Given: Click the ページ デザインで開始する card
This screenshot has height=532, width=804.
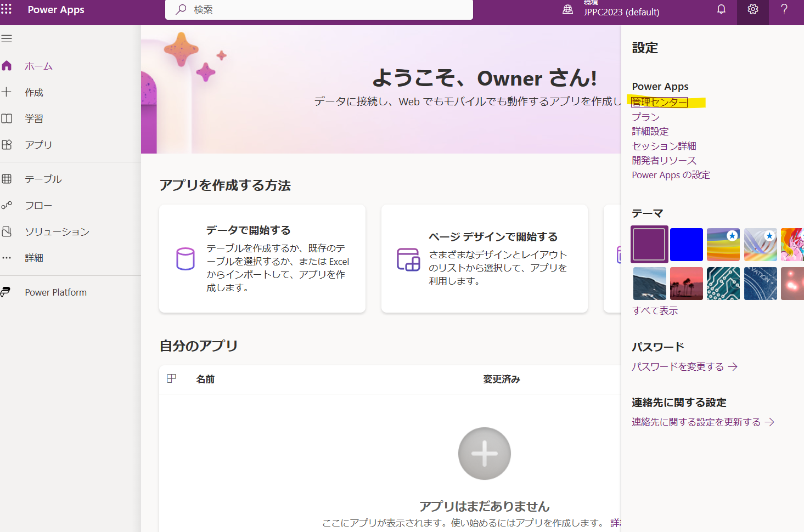Looking at the screenshot, I should point(485,259).
